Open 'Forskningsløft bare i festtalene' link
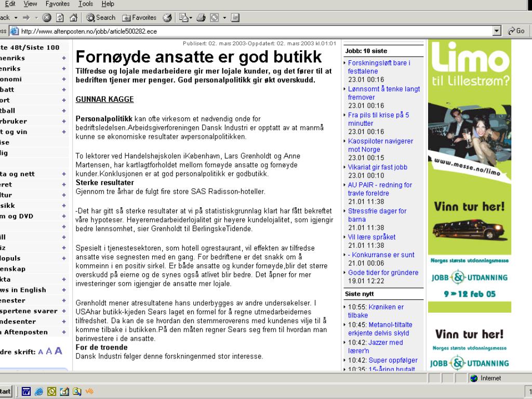Screen dimensions: 532x399 (379, 67)
